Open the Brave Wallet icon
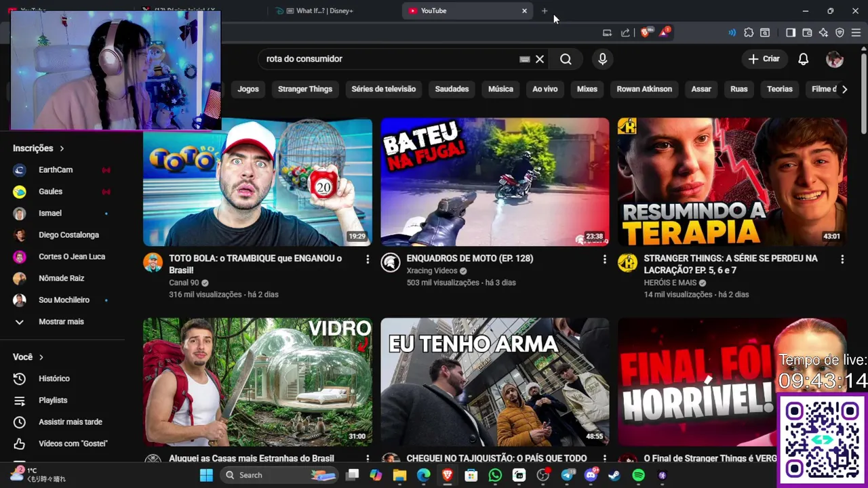Image resolution: width=868 pixels, height=488 pixels. coord(807,33)
